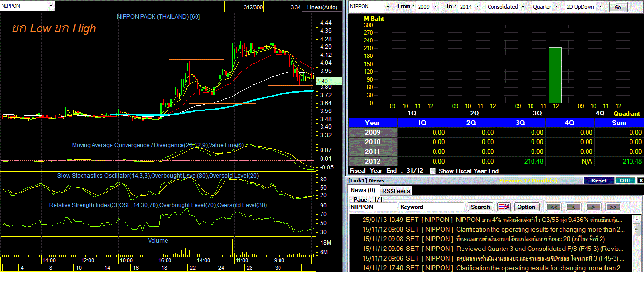Viewport: 644px width, 290px height.
Task: Click the NIPPON PACK (THAILAND) [60] chart title
Action: click(158, 17)
